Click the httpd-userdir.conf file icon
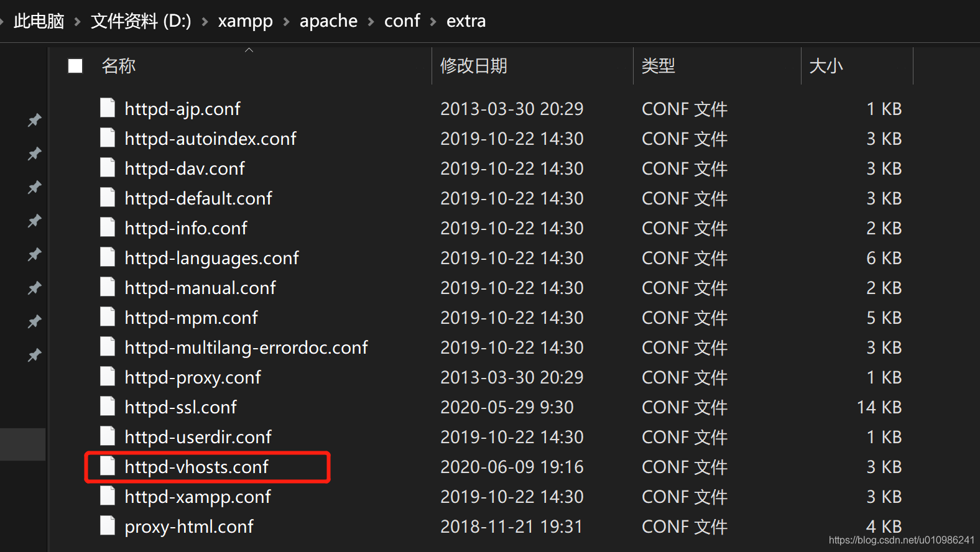This screenshot has width=980, height=552. (108, 436)
